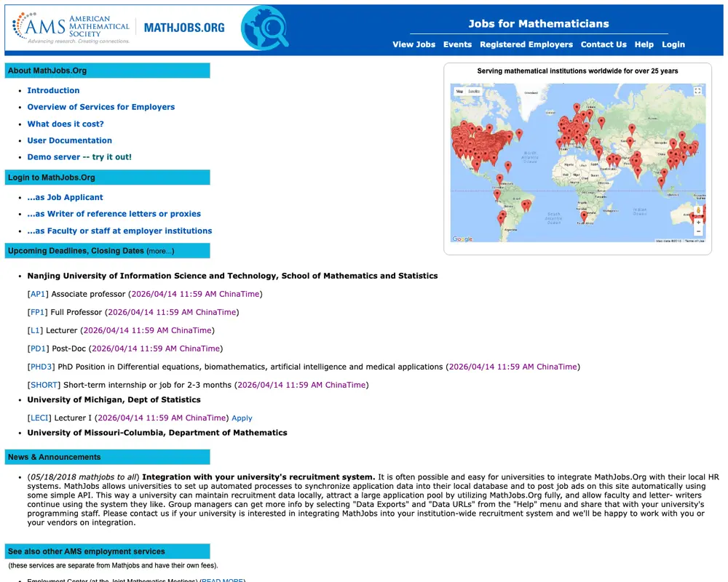
Task: Open the PHD3 PhD Position posting
Action: coord(41,367)
